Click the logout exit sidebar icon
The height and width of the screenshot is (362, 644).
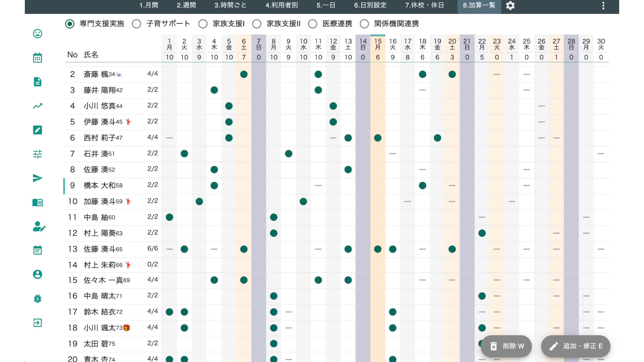click(x=37, y=323)
